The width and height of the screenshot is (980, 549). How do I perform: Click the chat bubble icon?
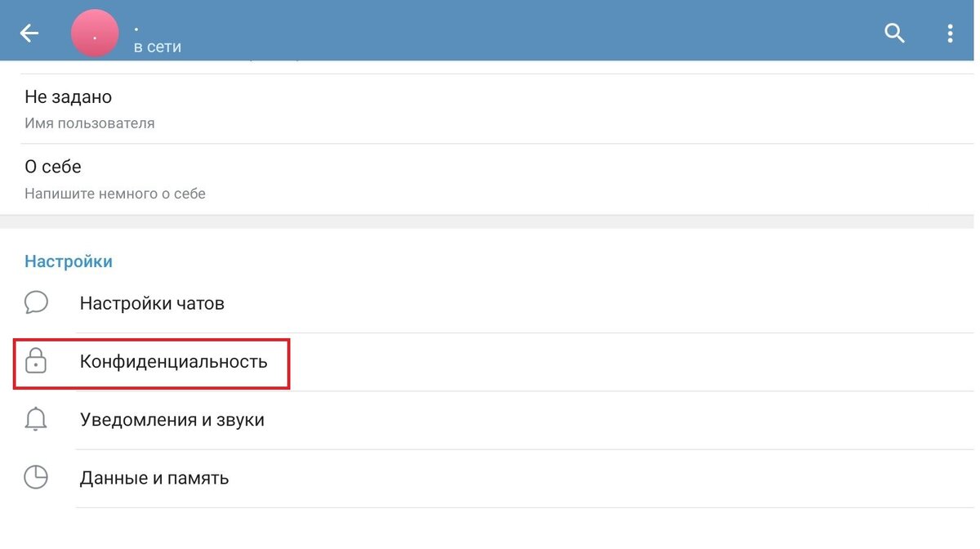[x=36, y=303]
